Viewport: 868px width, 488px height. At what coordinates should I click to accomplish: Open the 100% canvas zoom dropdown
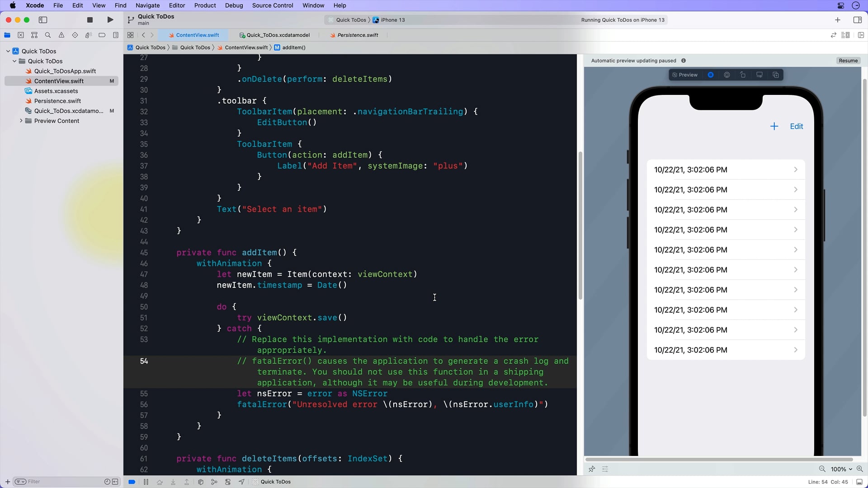[x=841, y=469]
